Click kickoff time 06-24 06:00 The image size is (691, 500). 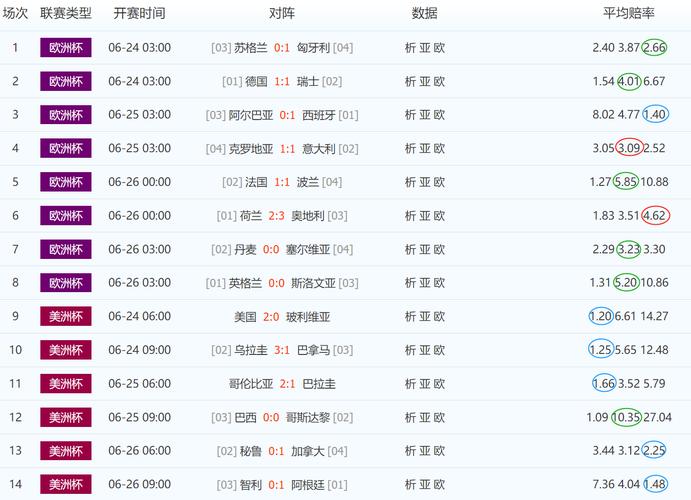tap(140, 316)
